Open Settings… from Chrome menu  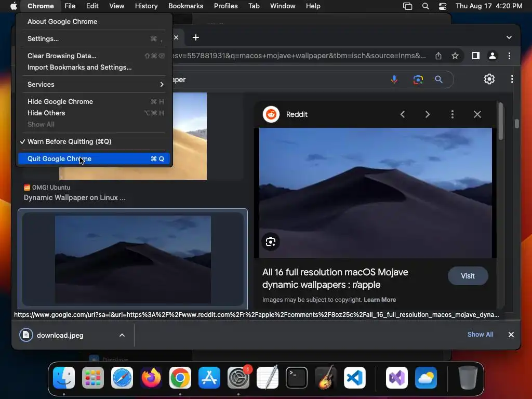click(x=94, y=38)
